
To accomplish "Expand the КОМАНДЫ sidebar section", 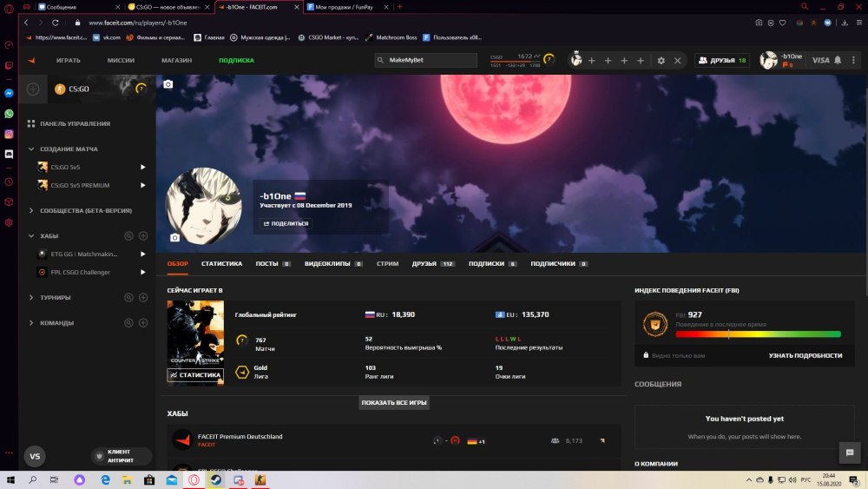I will point(31,323).
